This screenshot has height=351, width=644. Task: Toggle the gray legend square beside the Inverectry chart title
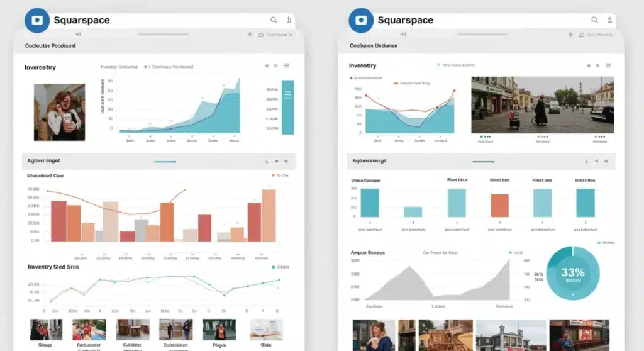(x=145, y=67)
